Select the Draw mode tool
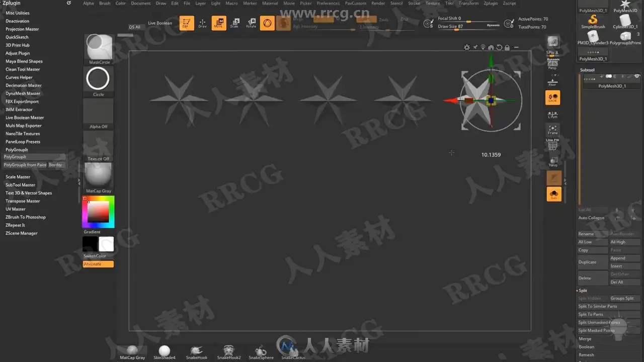The width and height of the screenshot is (644, 362). pyautogui.click(x=202, y=23)
